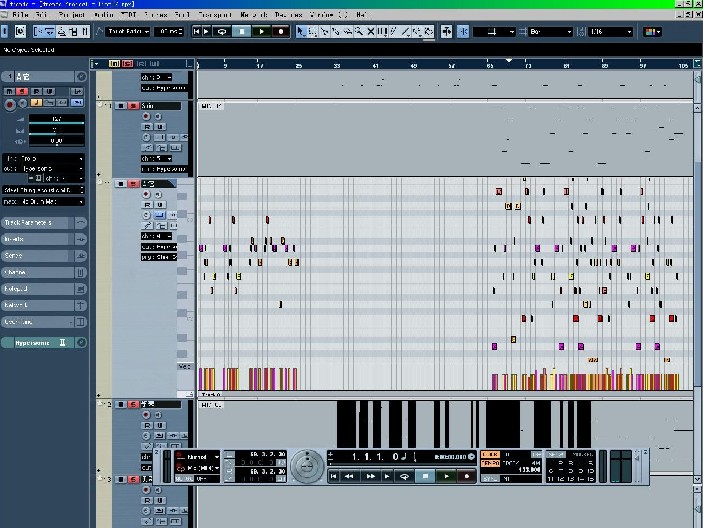Toggle Cycle loop on the transport panel
The height and width of the screenshot is (528, 703).
405,477
